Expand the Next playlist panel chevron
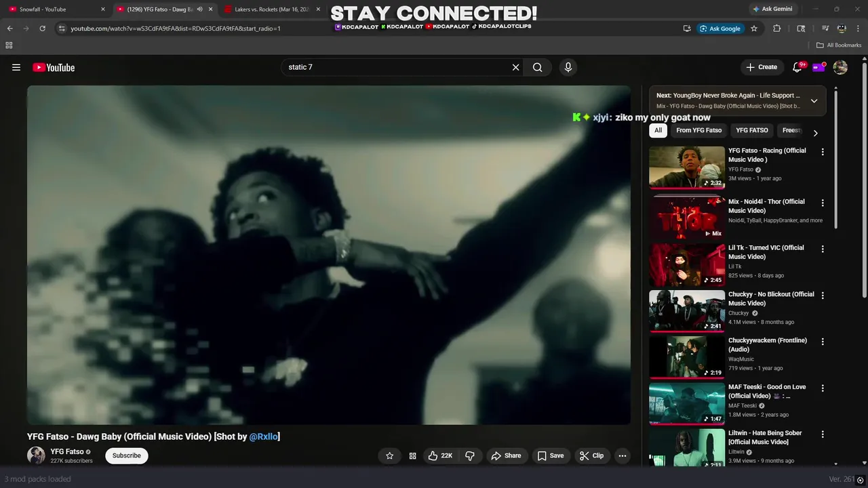 [x=814, y=101]
